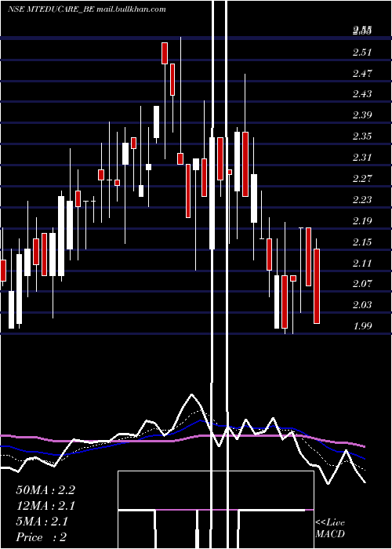Click the 2.47 price axis label
This screenshot has width=392, height=549.
tap(362, 74)
